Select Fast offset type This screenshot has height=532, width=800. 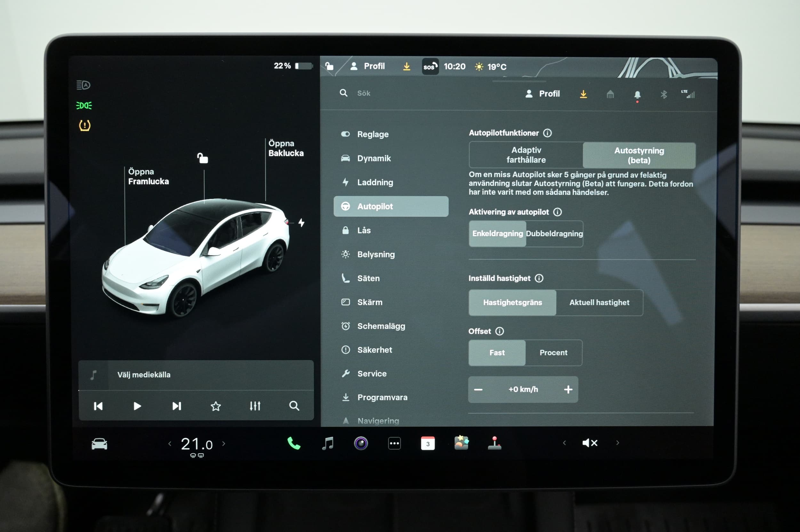[497, 353]
